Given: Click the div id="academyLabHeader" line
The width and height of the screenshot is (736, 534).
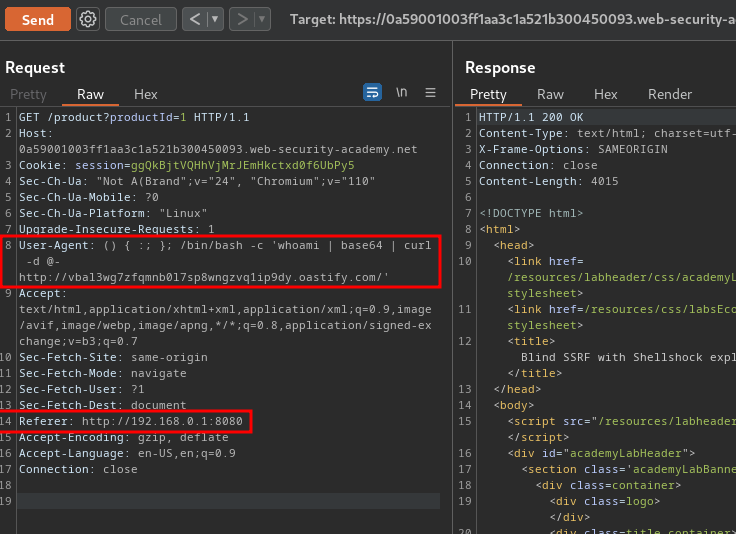Looking at the screenshot, I should [601, 453].
